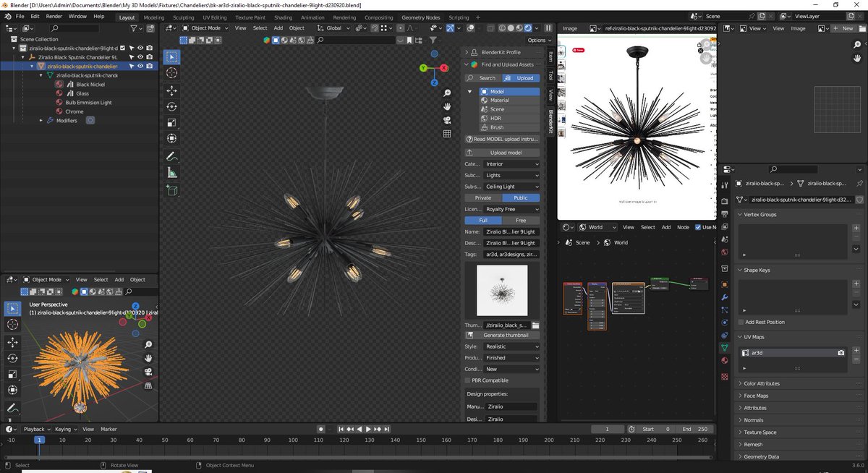
Task: Click Generate thumbnail button
Action: [503, 335]
